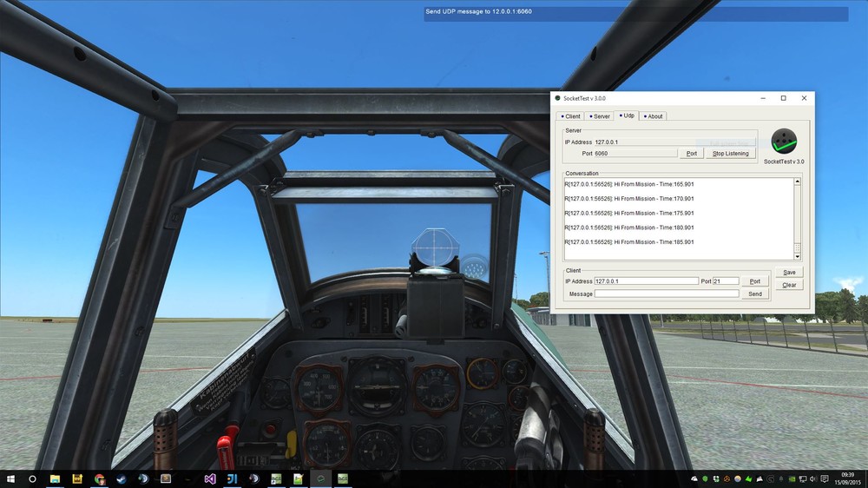868x488 pixels.
Task: Click SocketTest title bar app icon
Action: tap(557, 99)
